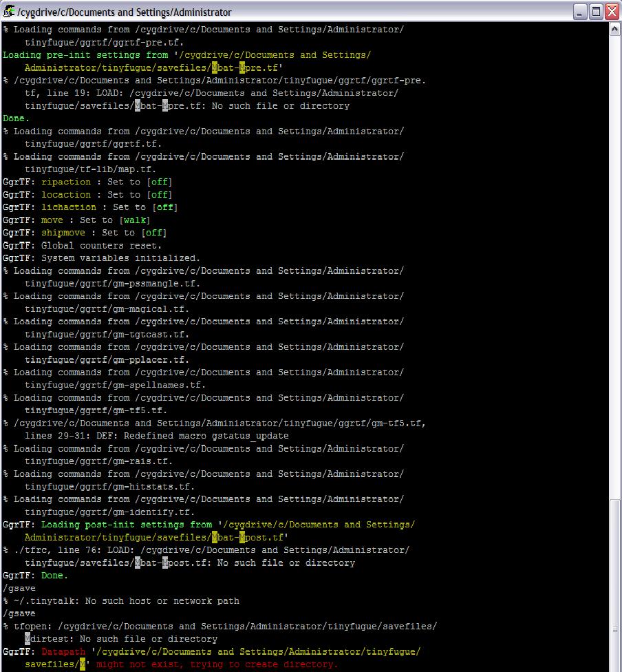
Task: Click the red 'Datapath' warning word
Action: tap(63, 651)
